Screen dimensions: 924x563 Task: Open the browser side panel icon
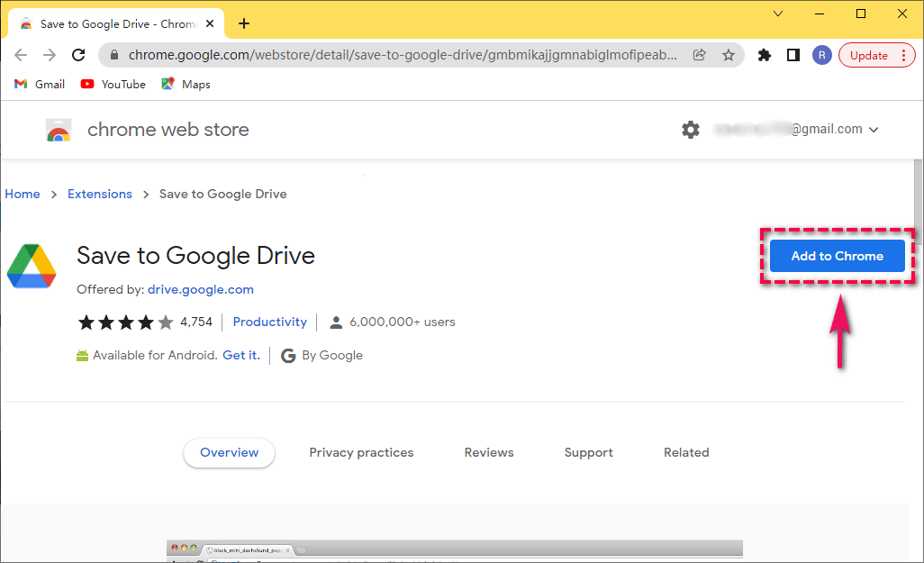793,55
